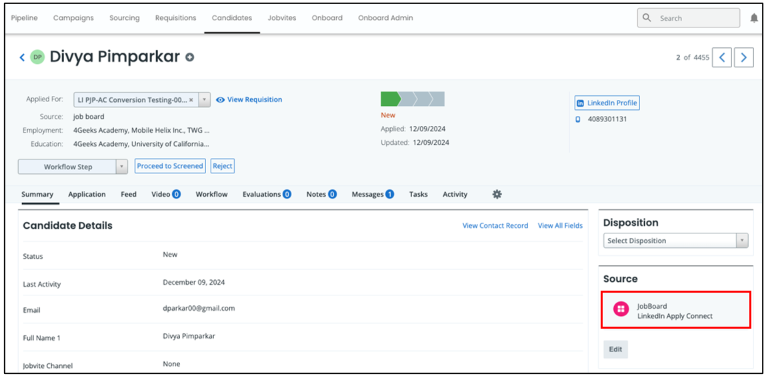
Task: Open settings gear next to Activity tab
Action: tap(497, 194)
